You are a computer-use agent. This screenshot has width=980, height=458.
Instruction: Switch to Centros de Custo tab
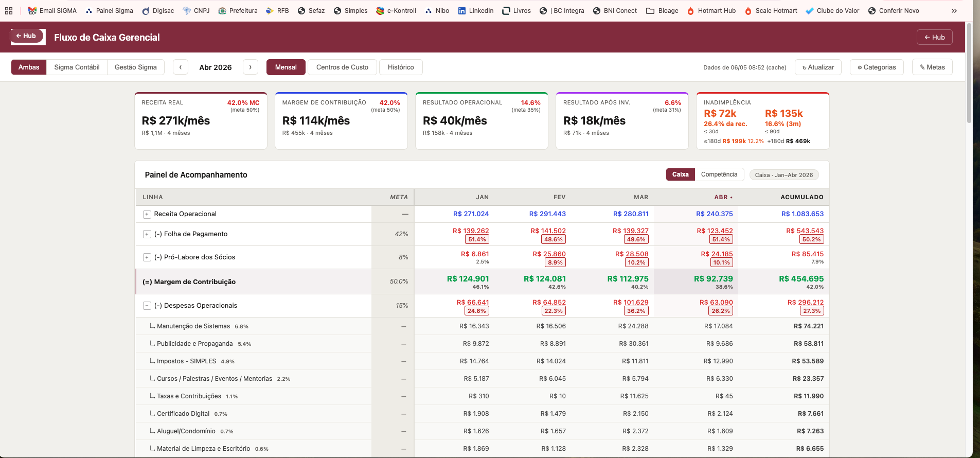pyautogui.click(x=342, y=67)
